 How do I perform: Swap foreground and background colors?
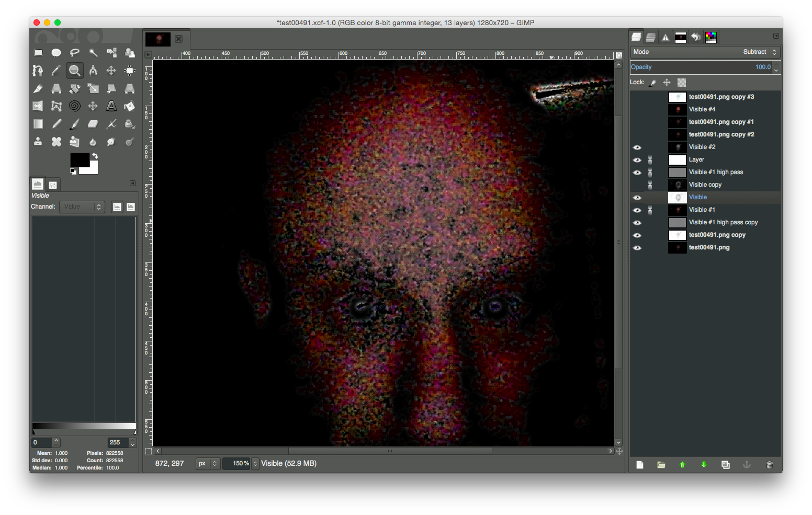[x=95, y=156]
